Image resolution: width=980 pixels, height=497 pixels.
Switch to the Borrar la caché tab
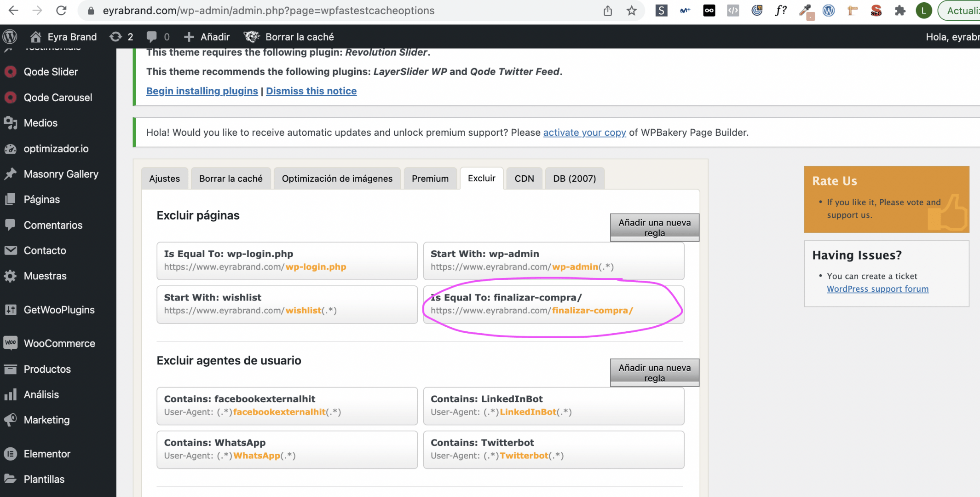(x=231, y=179)
